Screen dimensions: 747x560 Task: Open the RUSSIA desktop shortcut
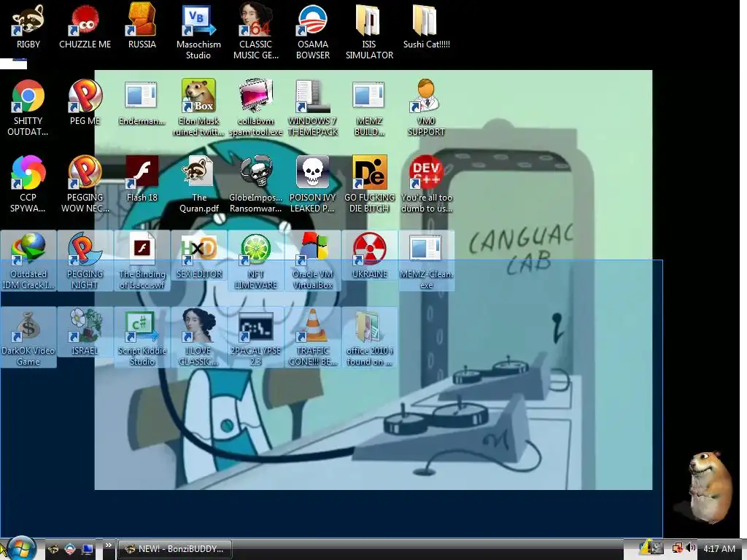tap(142, 27)
